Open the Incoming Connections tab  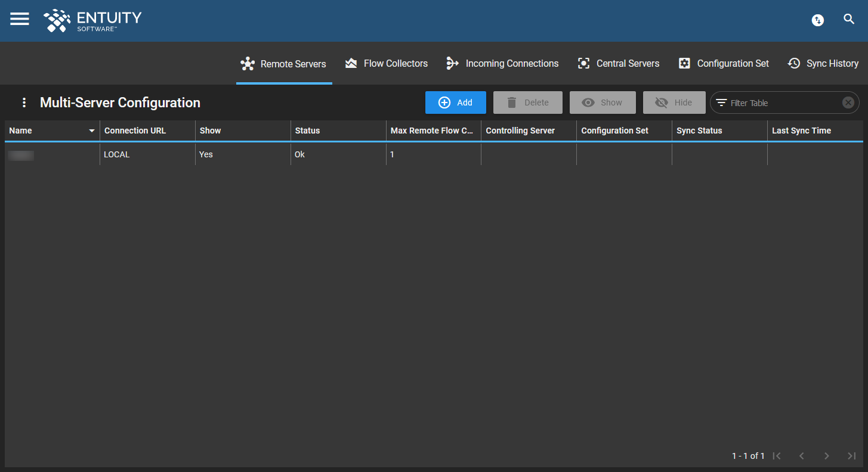click(502, 64)
